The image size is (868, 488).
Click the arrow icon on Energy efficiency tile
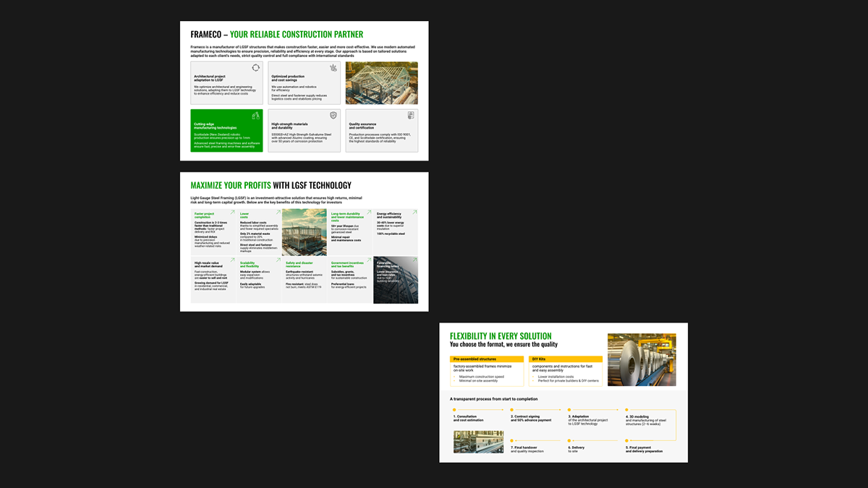point(413,213)
